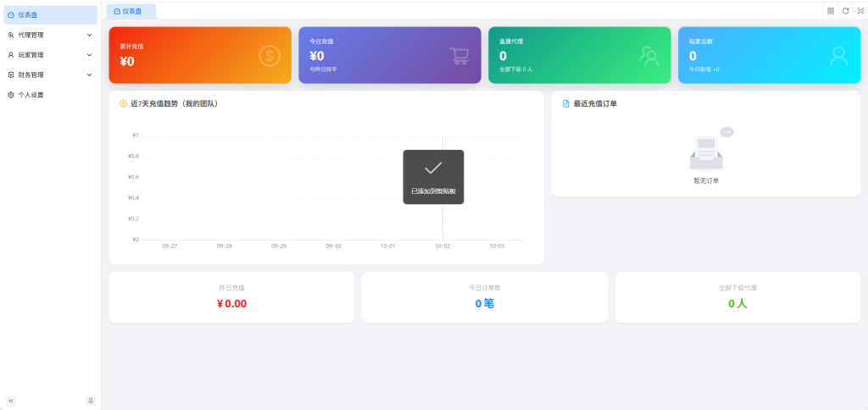The height and width of the screenshot is (410, 868).
Task: Click the 暂无订单 empty message
Action: pyautogui.click(x=706, y=181)
